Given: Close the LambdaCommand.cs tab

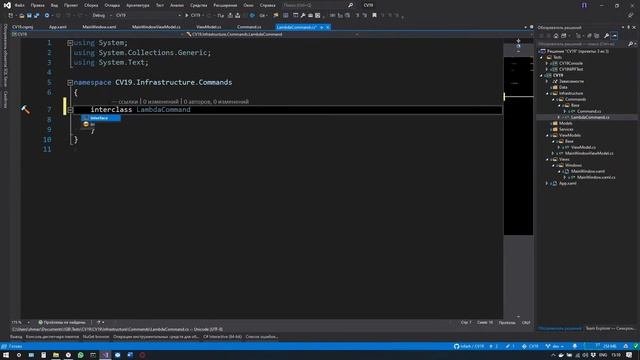Looking at the screenshot, I should coord(327,27).
